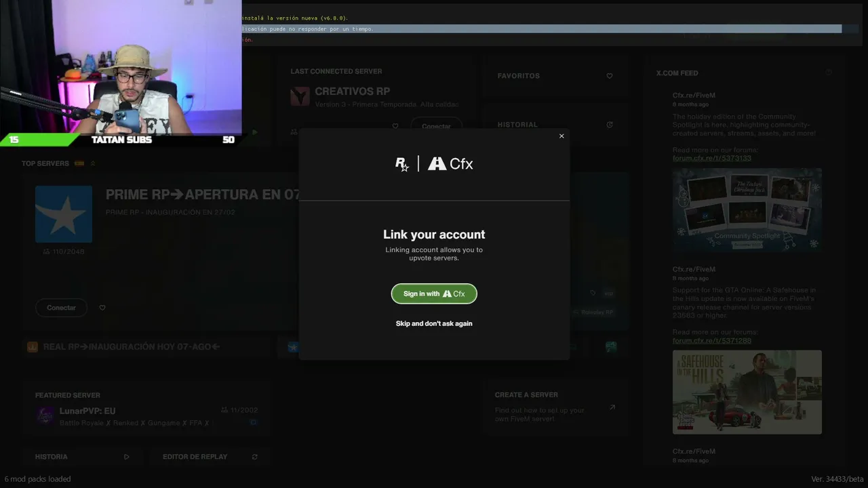Open the Favoritos section
Viewport: 868px width, 488px height.
555,76
